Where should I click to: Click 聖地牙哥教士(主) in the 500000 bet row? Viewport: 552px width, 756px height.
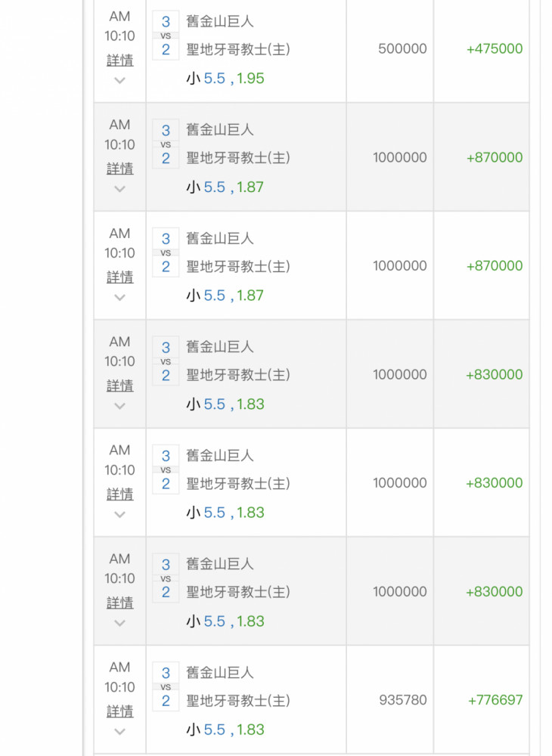(238, 49)
